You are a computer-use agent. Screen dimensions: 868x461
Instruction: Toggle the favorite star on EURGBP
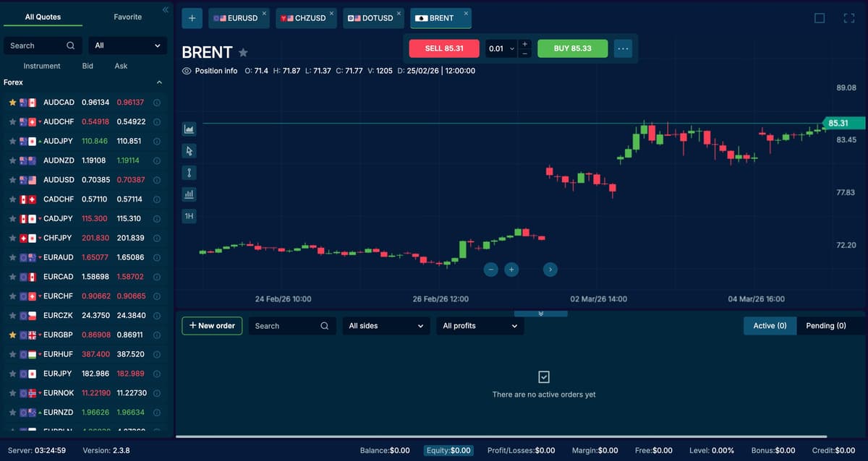click(x=13, y=335)
